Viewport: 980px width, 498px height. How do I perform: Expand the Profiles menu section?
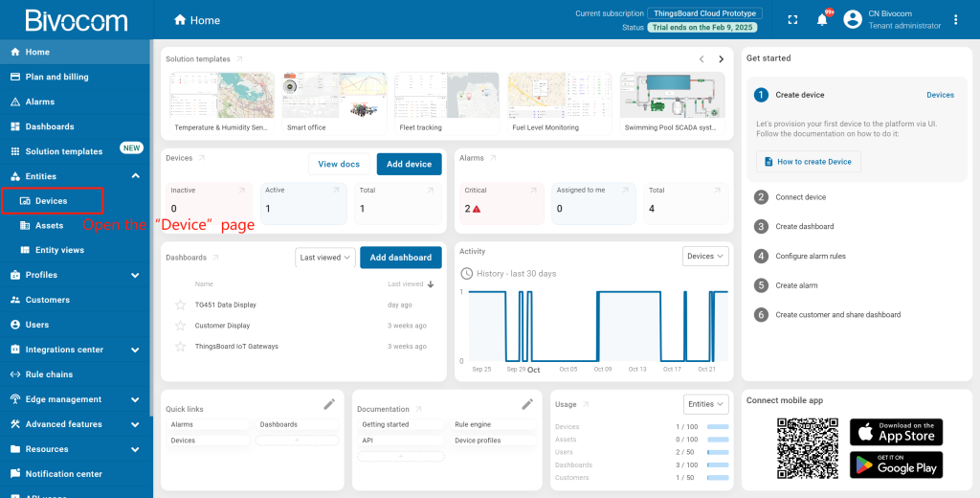[x=135, y=275]
